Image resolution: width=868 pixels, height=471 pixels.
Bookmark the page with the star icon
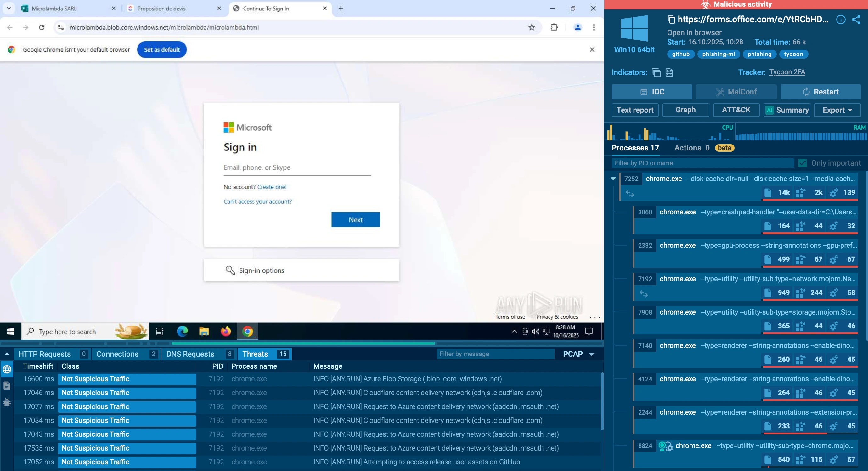pos(531,27)
